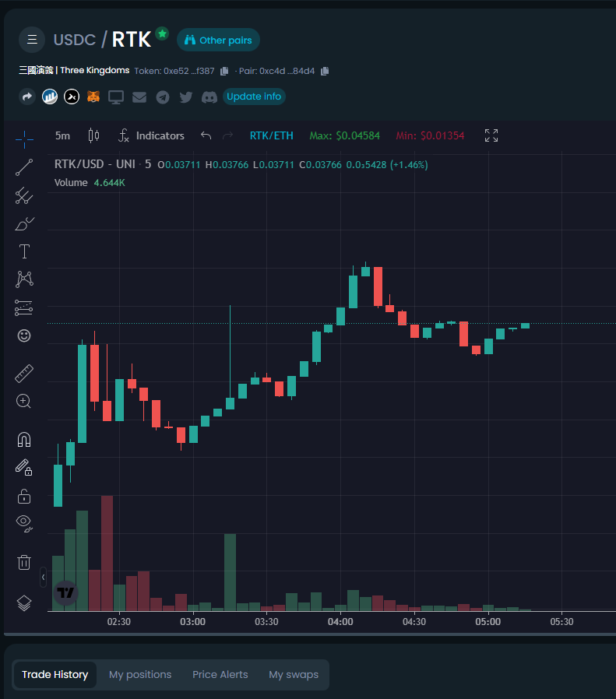Toggle the favorite star on RTK
Image resolution: width=616 pixels, height=699 pixels.
pos(162,33)
